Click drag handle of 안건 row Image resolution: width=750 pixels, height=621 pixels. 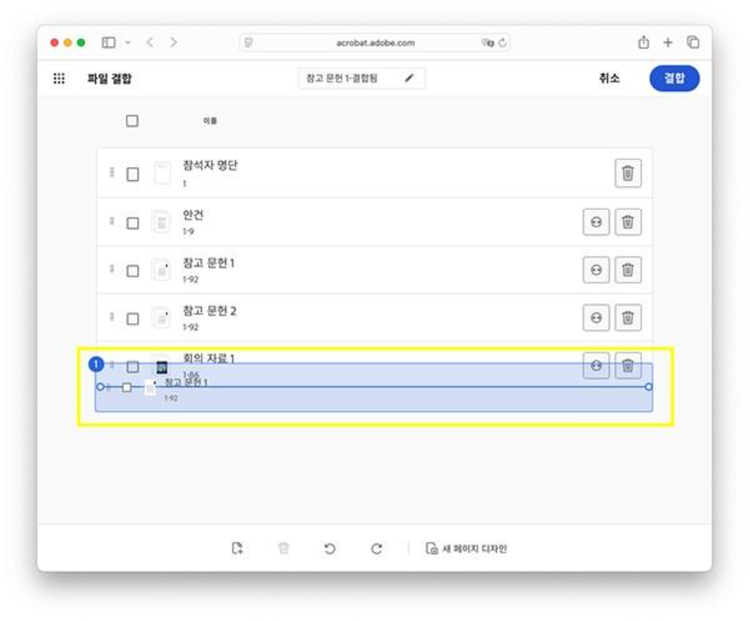(111, 221)
